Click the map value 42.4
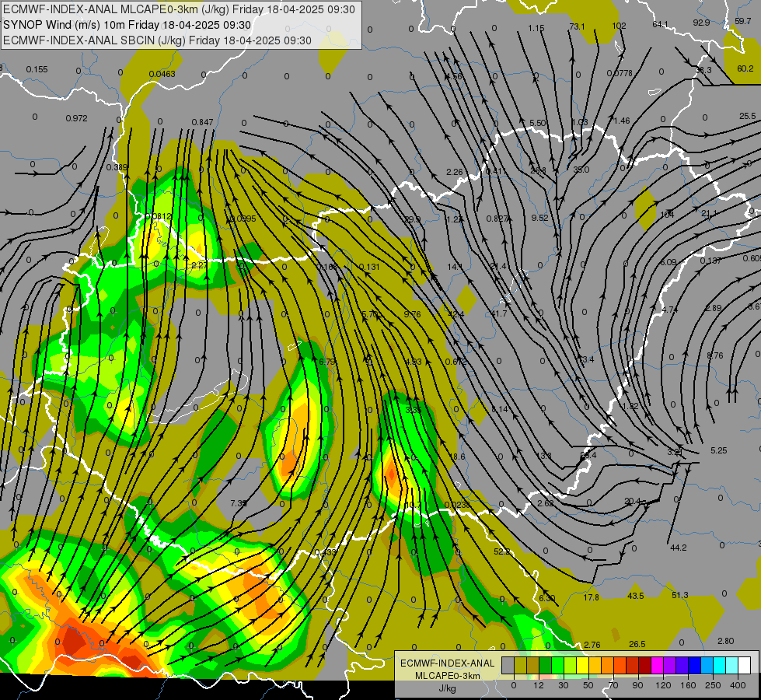761x700 pixels. pos(456,313)
